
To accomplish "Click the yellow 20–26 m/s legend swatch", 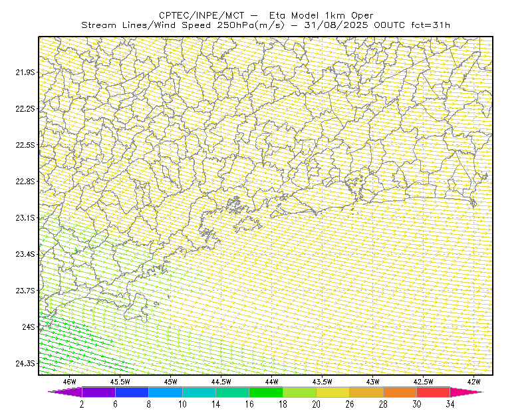I will click(x=333, y=392).
